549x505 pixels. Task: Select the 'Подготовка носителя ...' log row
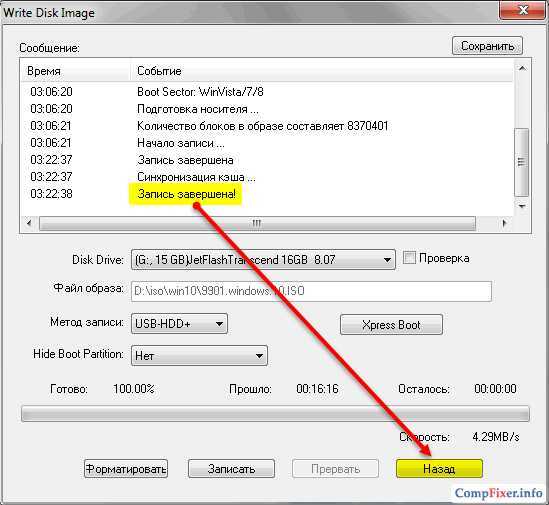coord(267,109)
